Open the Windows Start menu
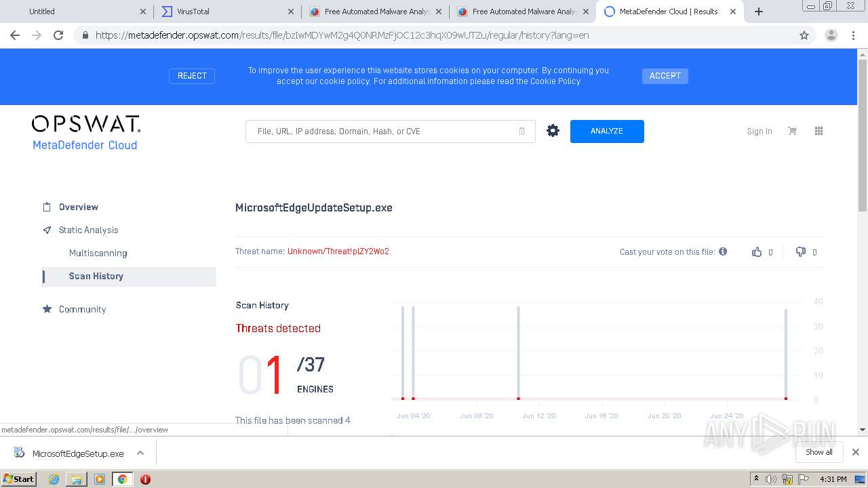 coord(19,479)
